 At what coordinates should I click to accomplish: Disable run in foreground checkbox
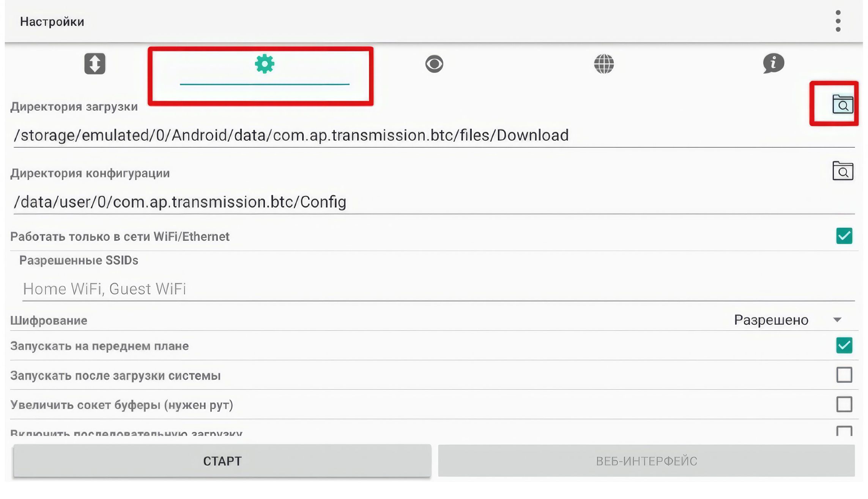click(x=844, y=345)
